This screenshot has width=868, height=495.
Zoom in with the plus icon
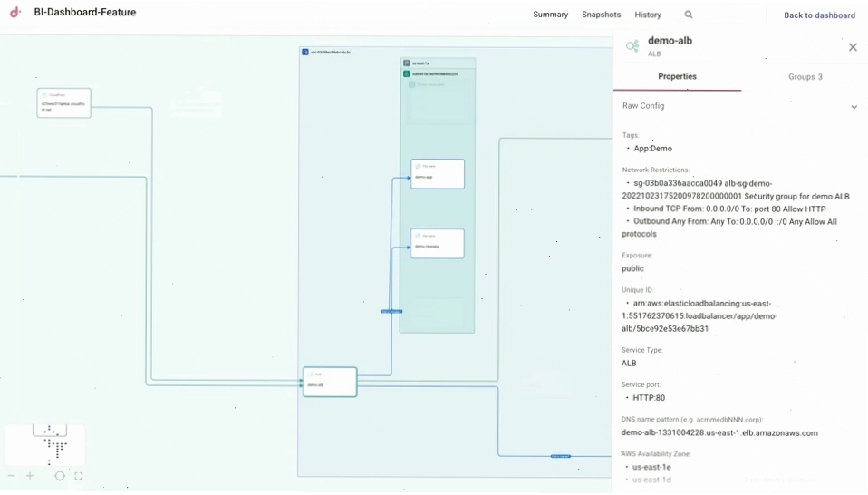tap(30, 476)
